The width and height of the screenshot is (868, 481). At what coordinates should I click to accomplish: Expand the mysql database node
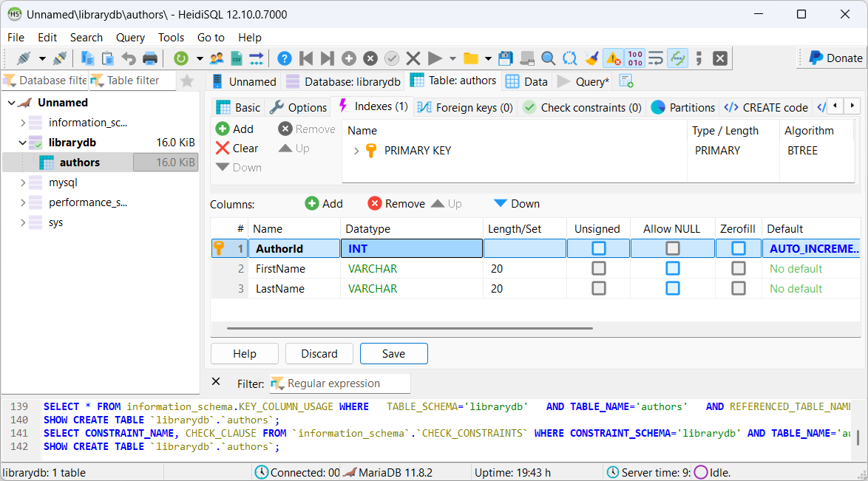point(23,182)
